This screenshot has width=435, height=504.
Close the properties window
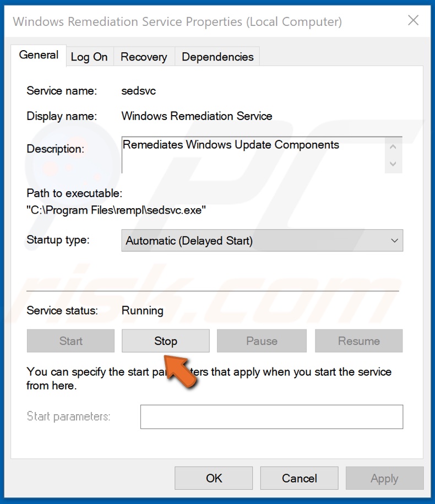tap(413, 20)
